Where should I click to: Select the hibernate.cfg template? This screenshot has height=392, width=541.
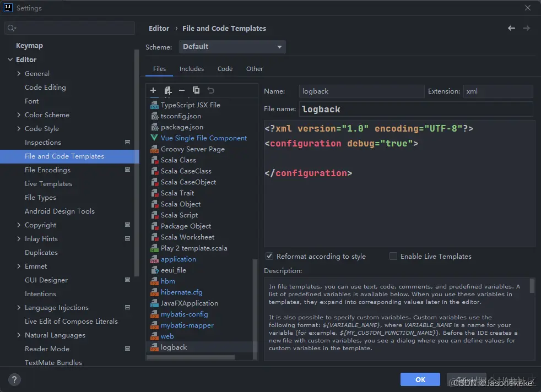coord(181,292)
